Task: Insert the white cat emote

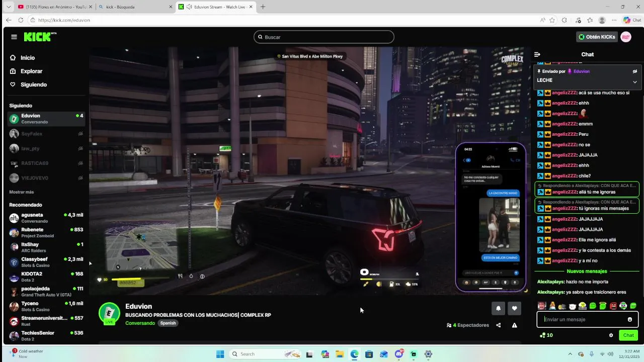Action: pyautogui.click(x=573, y=306)
